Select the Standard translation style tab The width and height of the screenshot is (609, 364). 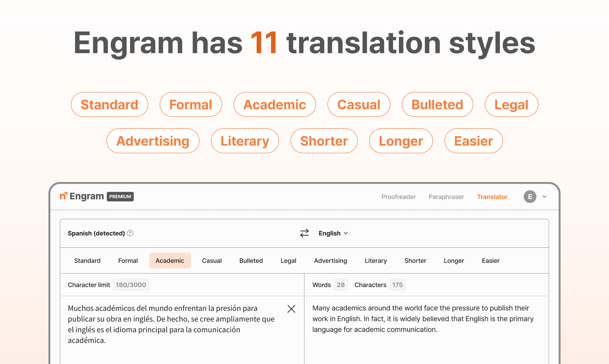coord(87,261)
